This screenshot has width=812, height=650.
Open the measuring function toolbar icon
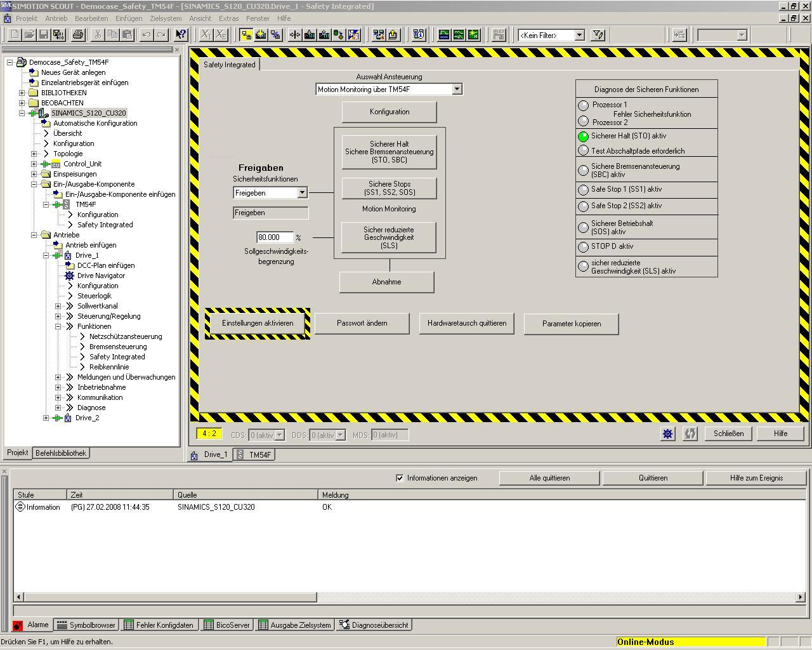click(x=473, y=35)
